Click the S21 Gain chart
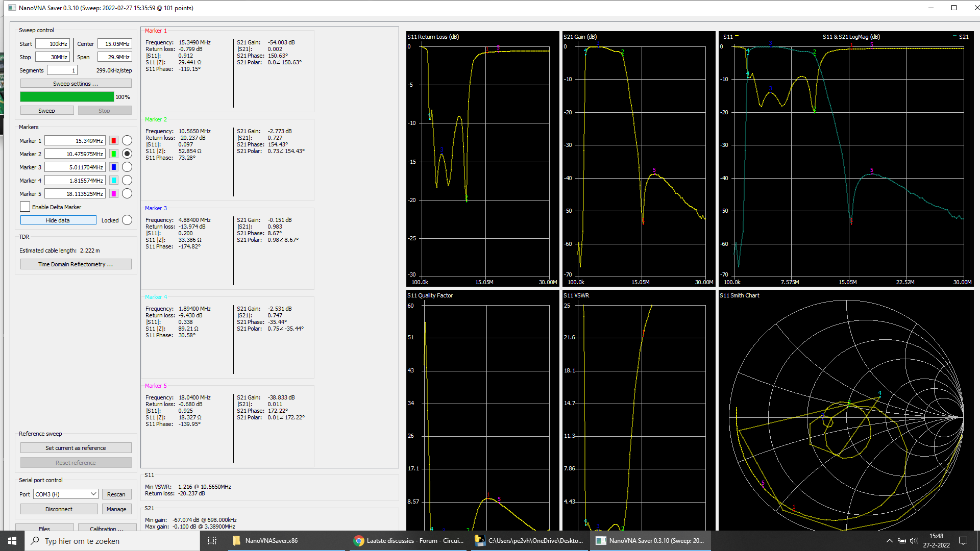980x551 pixels. pyautogui.click(x=639, y=159)
